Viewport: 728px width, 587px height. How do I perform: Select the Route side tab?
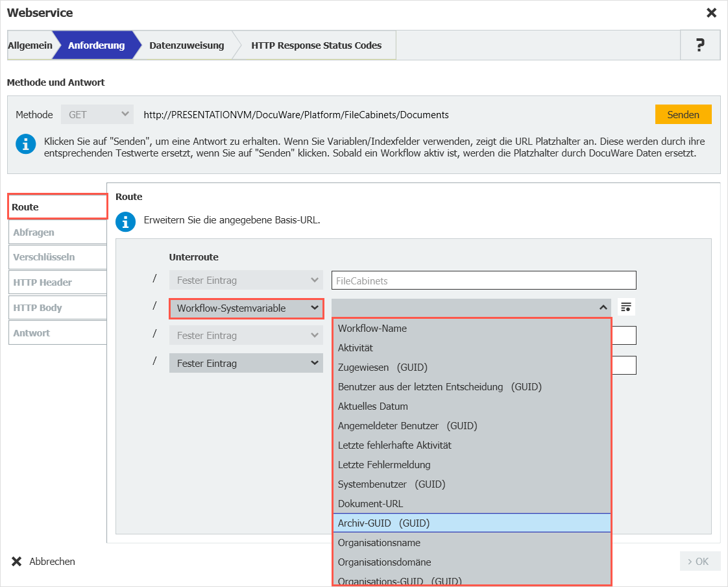pos(57,207)
